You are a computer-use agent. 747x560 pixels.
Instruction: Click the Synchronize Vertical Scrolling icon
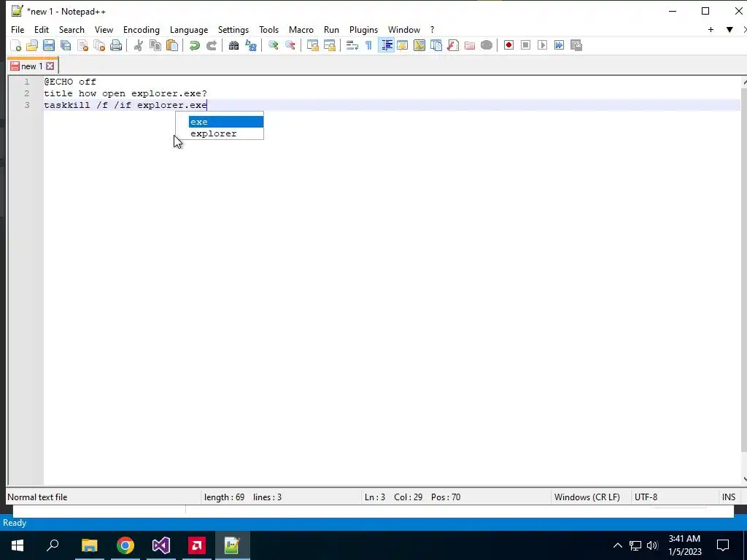[312, 45]
